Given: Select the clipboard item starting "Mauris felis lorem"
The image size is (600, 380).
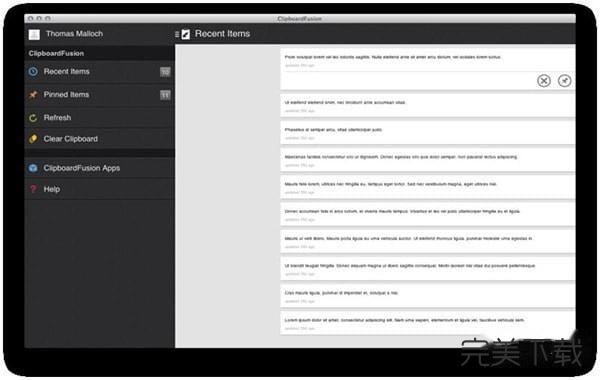Looking at the screenshot, I should click(x=428, y=187).
